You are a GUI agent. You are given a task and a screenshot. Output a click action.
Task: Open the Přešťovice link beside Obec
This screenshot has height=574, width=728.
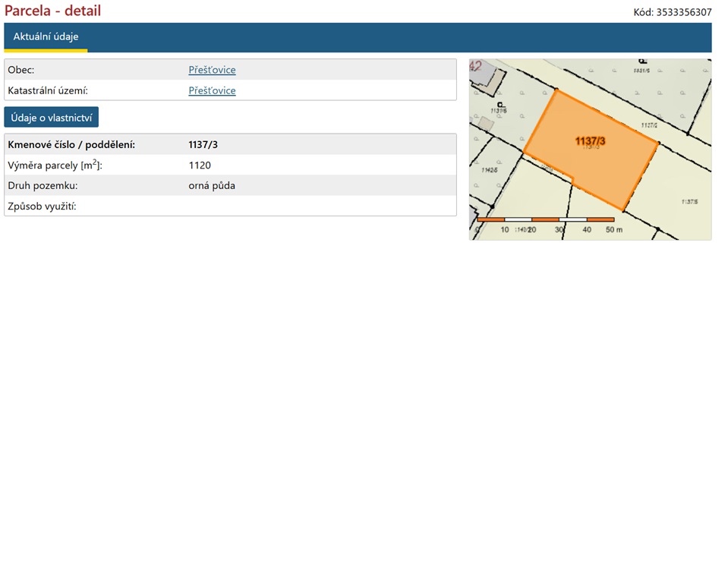(x=212, y=70)
